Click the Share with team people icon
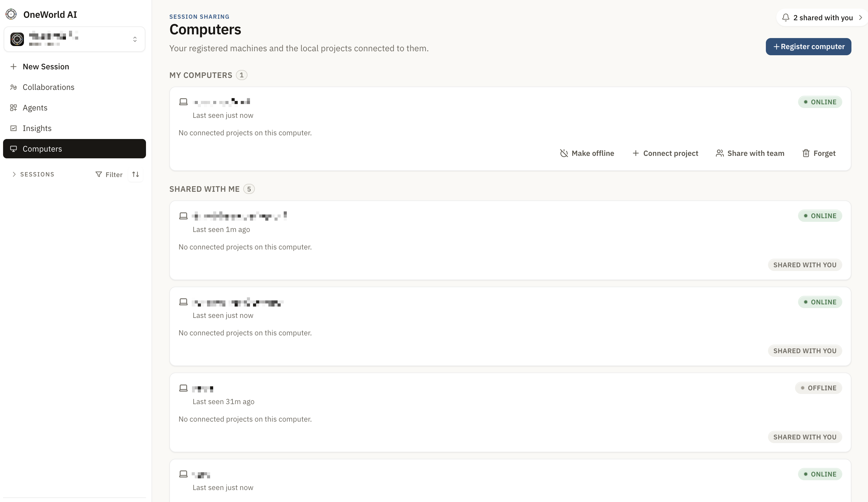The height and width of the screenshot is (502, 868). 719,153
